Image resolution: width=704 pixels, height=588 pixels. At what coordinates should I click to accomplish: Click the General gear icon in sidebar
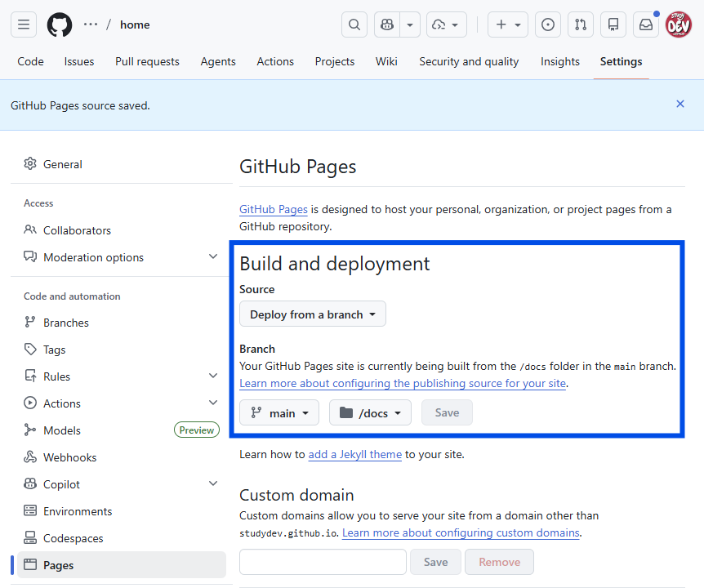pyautogui.click(x=30, y=164)
